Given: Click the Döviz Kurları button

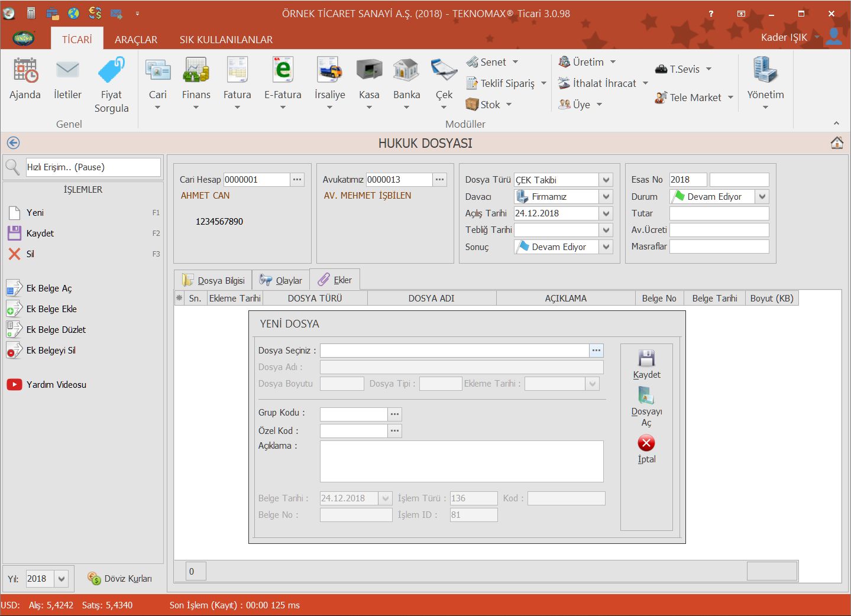Looking at the screenshot, I should click(120, 579).
